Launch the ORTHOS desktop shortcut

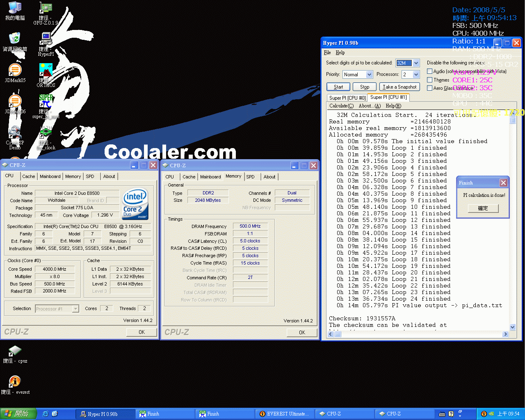46,75
